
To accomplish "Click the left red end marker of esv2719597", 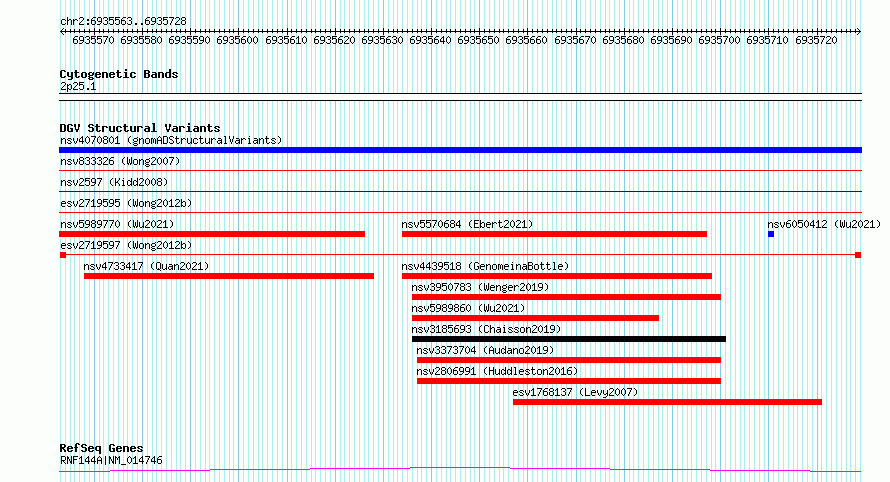I will point(62,255).
